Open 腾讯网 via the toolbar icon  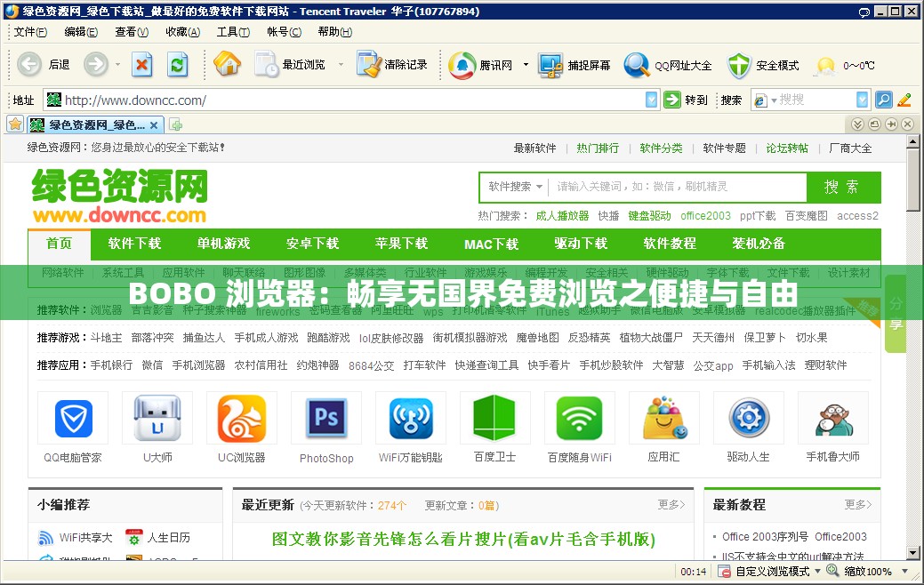pos(485,65)
